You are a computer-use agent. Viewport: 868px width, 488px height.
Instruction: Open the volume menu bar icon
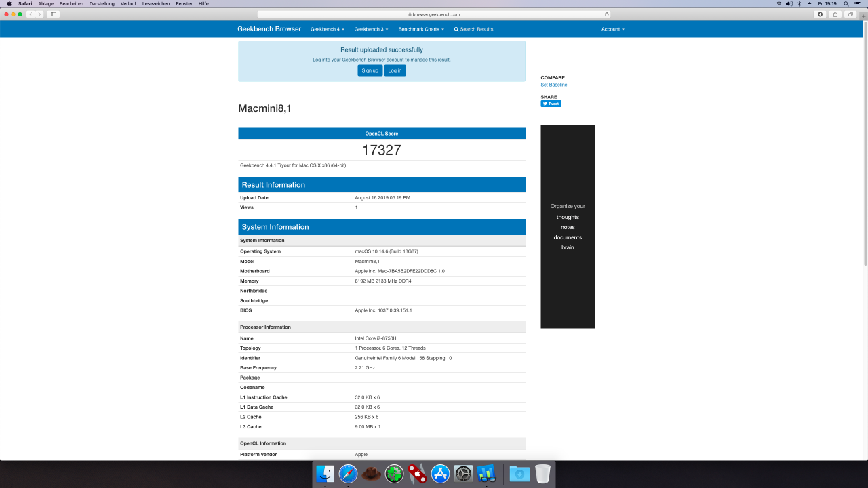pyautogui.click(x=789, y=3)
